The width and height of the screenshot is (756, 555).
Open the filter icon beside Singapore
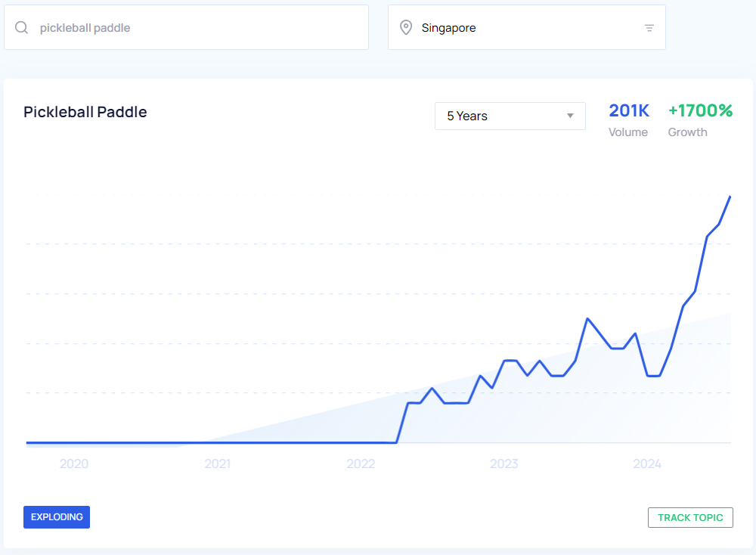click(649, 28)
